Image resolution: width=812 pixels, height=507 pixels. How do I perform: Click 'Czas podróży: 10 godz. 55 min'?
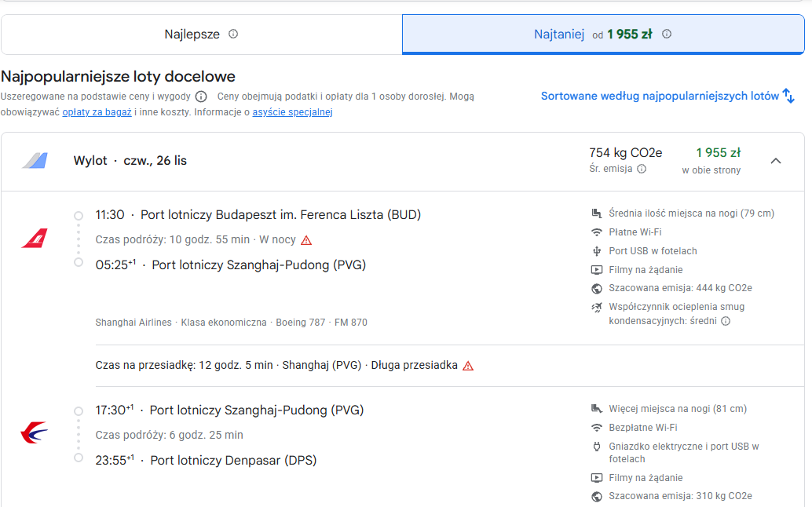tap(173, 240)
